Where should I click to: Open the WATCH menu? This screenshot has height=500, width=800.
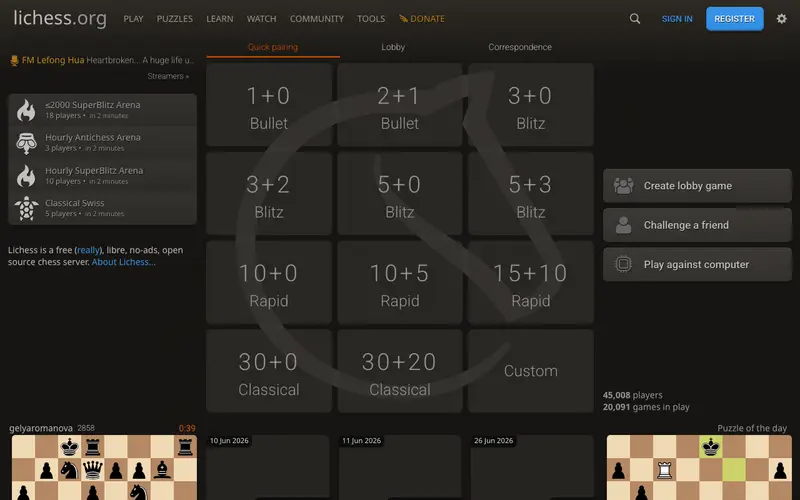pos(261,19)
